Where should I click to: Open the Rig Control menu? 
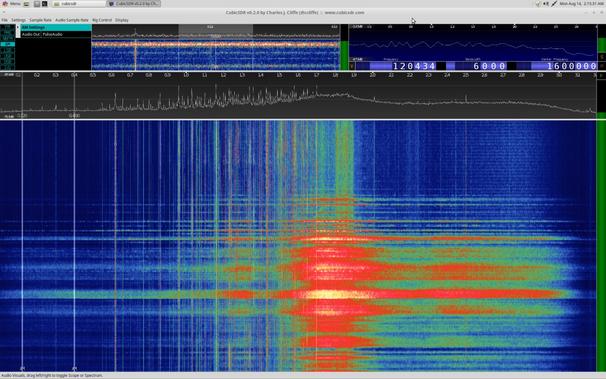pyautogui.click(x=102, y=20)
